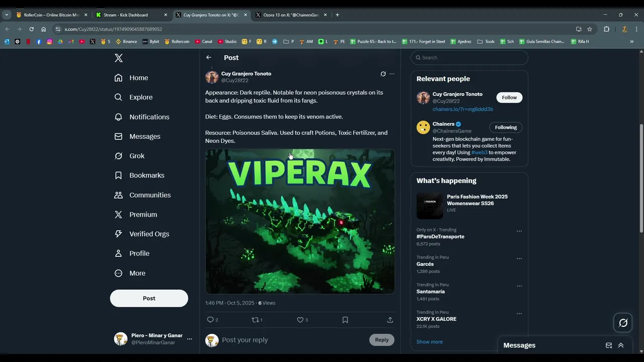Click the X logo in sidebar
The image size is (644, 362).
pyautogui.click(x=119, y=58)
